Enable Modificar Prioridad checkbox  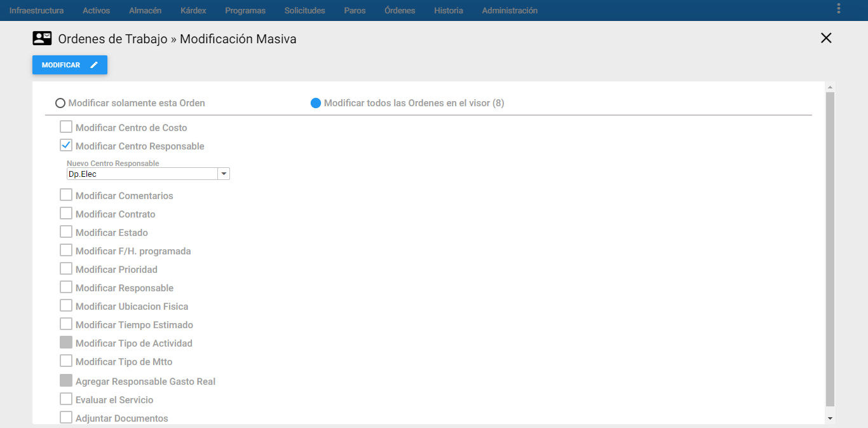[x=66, y=268]
